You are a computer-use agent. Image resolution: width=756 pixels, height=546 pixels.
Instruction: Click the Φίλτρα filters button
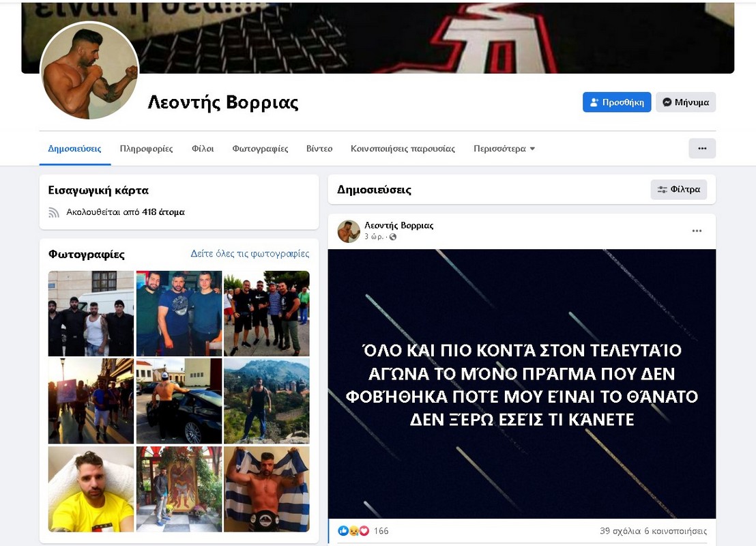678,190
